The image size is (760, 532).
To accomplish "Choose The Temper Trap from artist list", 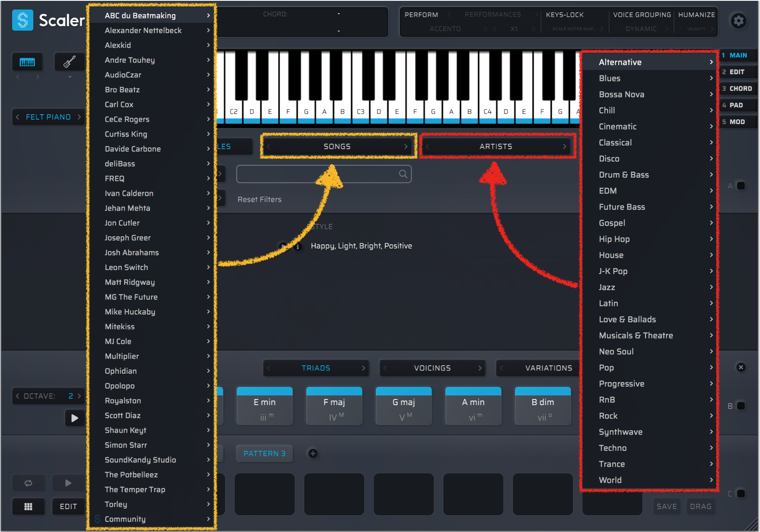I will coord(152,489).
